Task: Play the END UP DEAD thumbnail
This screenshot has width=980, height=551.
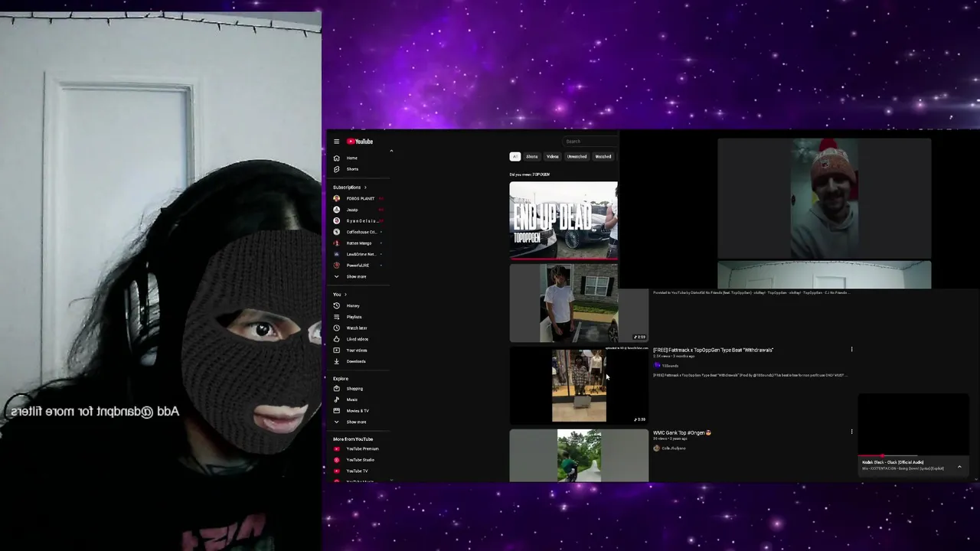Action: click(x=563, y=220)
